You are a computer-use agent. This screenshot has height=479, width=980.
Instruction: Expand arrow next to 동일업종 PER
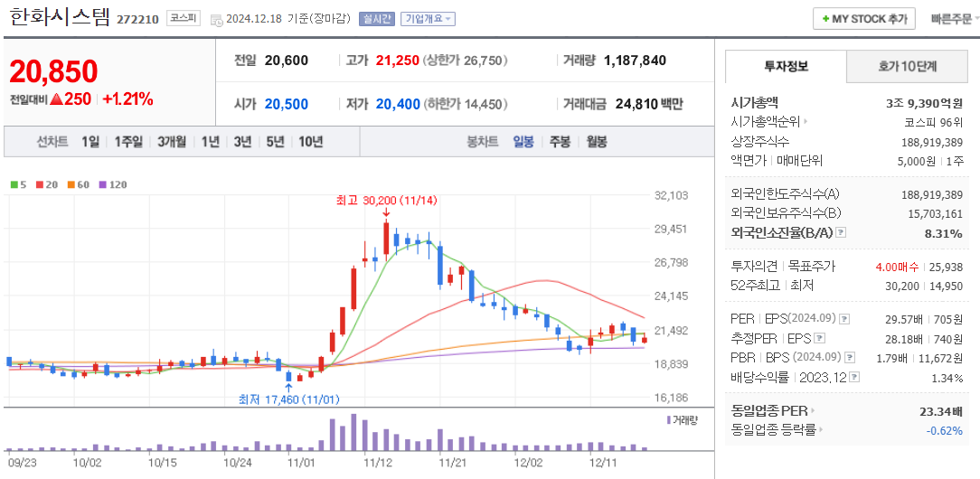(x=813, y=411)
